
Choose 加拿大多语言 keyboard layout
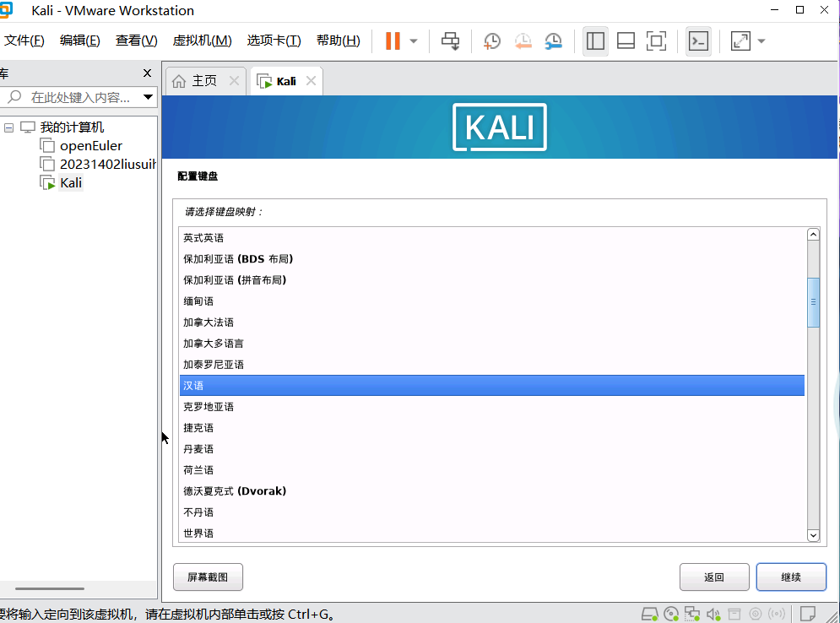(492, 344)
